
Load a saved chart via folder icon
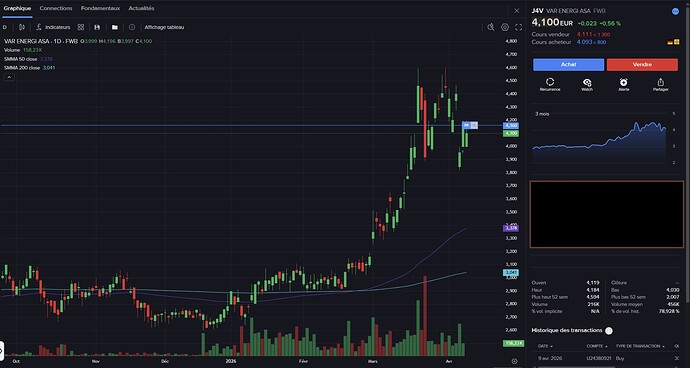(115, 27)
